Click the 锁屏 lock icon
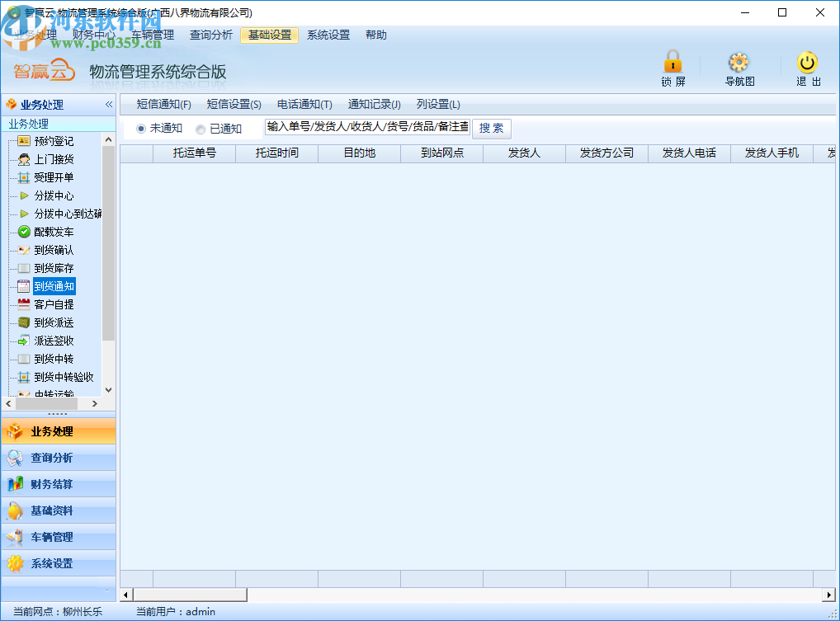 point(672,62)
